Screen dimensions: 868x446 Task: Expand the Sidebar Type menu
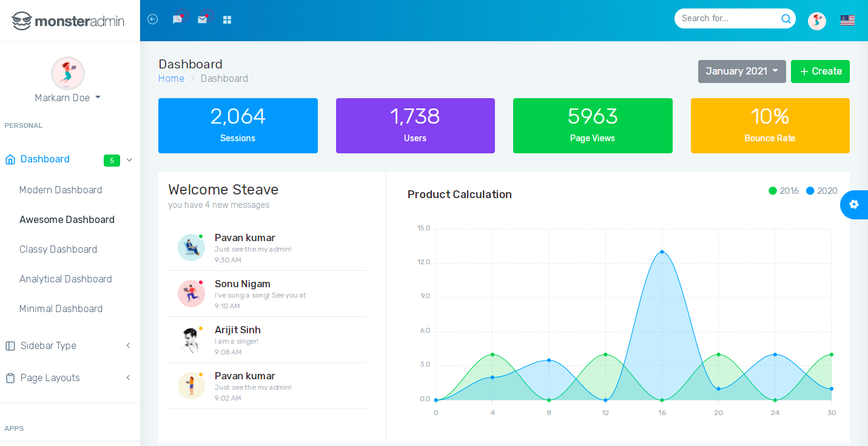70,345
